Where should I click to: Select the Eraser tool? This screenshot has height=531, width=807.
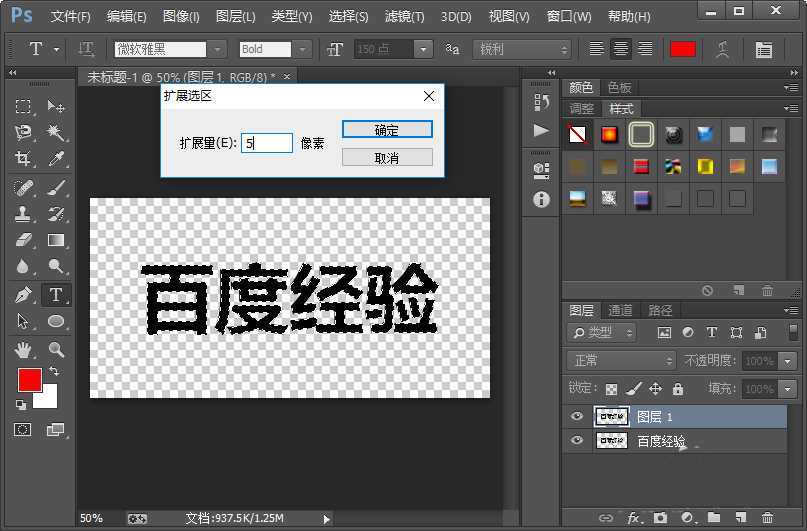coord(23,240)
